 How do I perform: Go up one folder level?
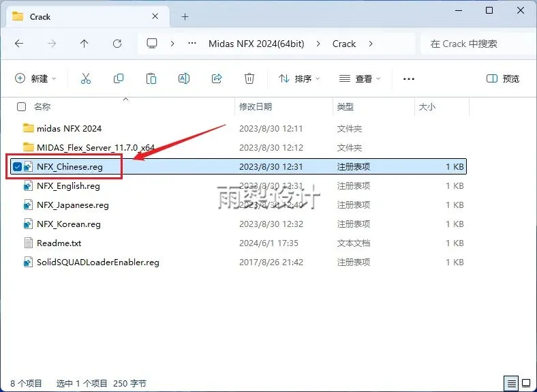(x=85, y=44)
